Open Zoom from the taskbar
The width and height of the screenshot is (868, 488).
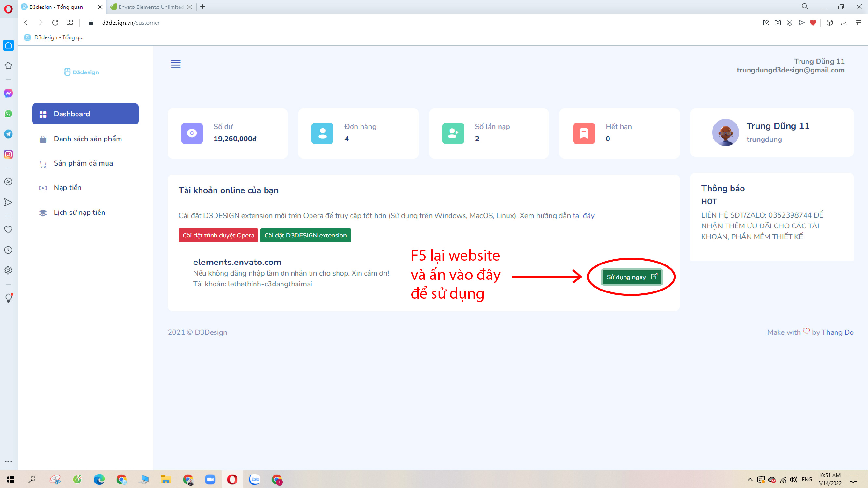click(x=210, y=479)
